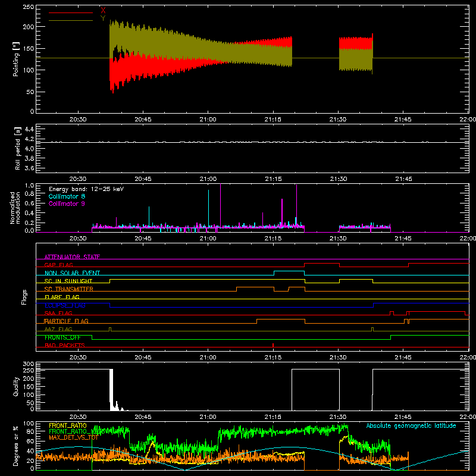Select the PARTICLE_FLAG label
This screenshot has height=476, width=476.
66,321
